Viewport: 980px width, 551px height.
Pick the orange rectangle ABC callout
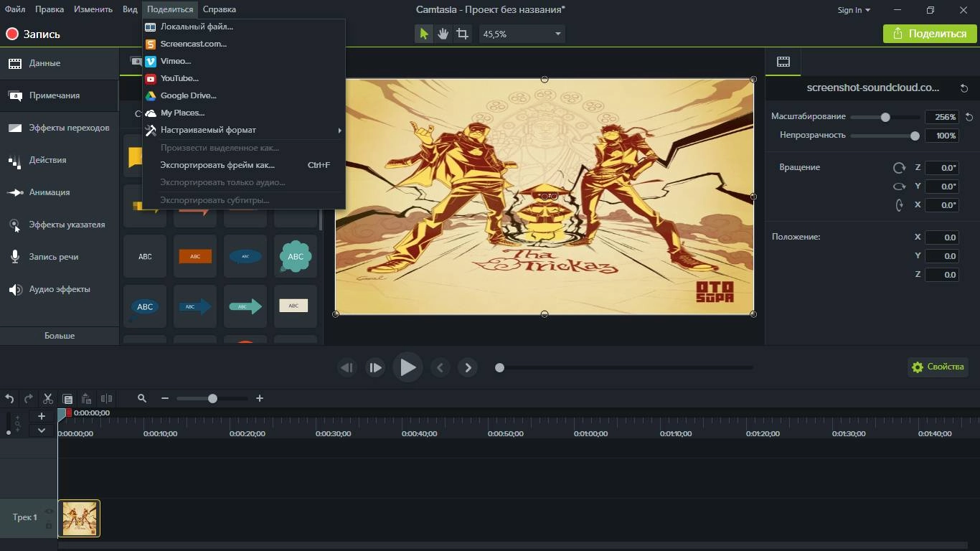pyautogui.click(x=195, y=256)
